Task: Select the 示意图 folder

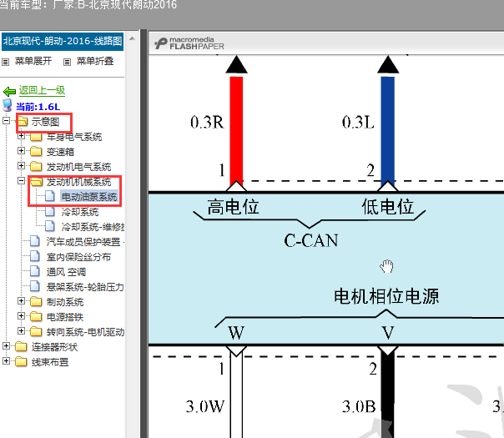Action: point(46,122)
